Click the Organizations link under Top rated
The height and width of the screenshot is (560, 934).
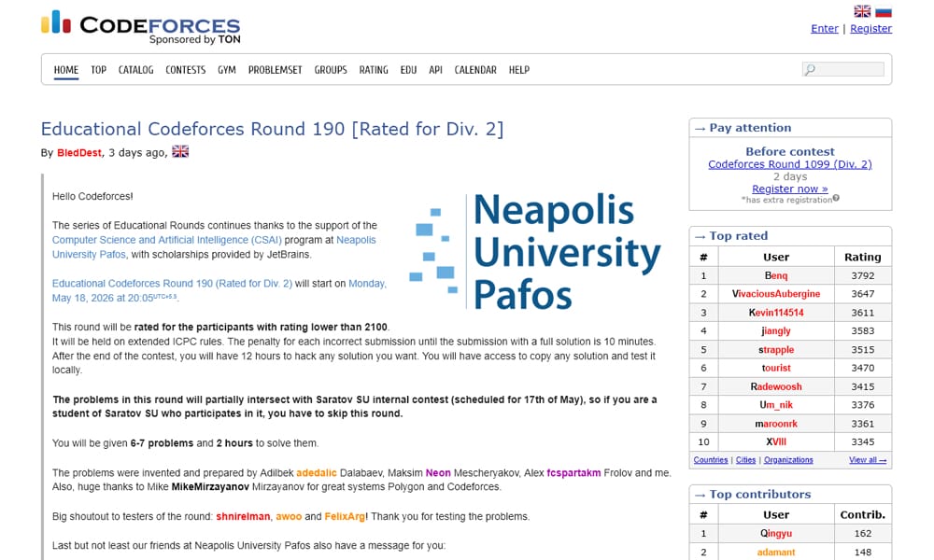[788, 460]
